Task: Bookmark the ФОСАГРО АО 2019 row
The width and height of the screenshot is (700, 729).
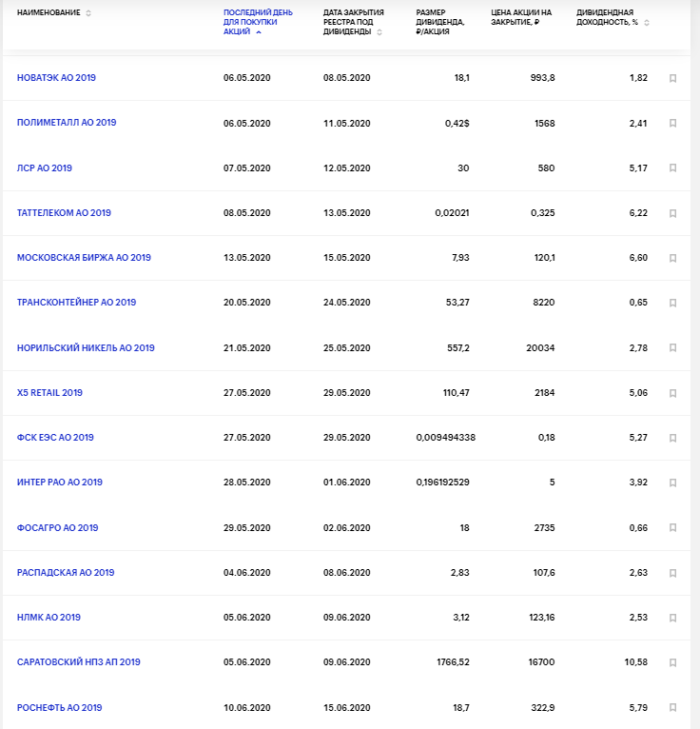Action: pyautogui.click(x=672, y=527)
